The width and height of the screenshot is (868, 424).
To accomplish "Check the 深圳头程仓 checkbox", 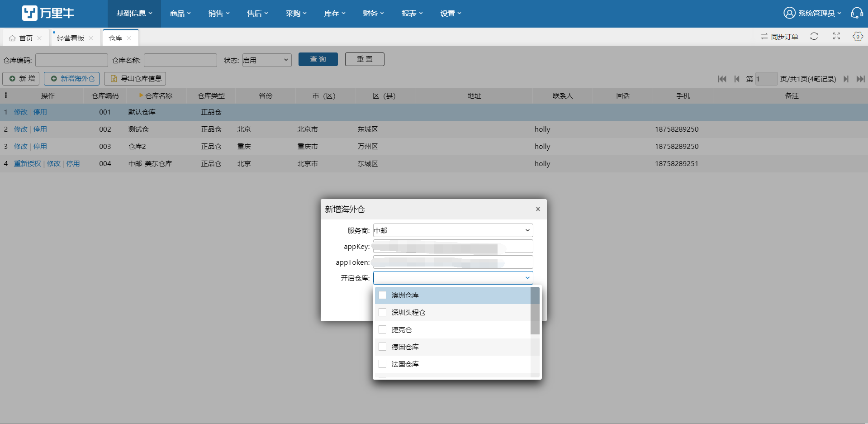I will pyautogui.click(x=382, y=312).
